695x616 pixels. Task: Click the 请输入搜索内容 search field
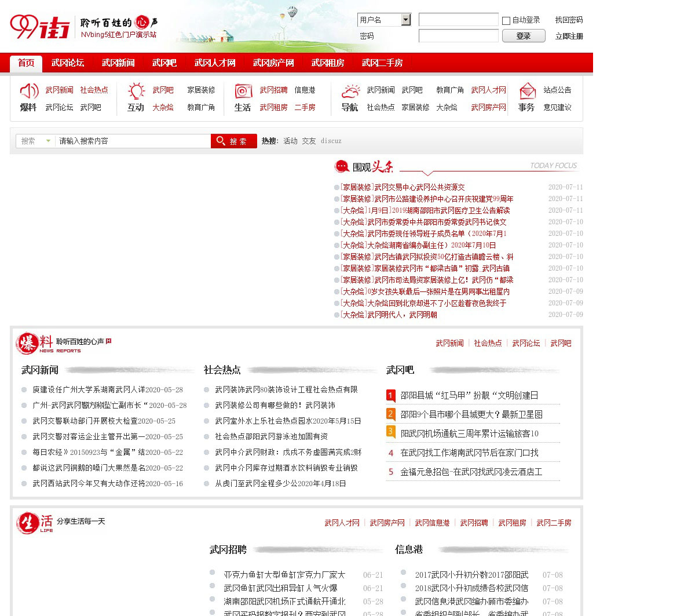[133, 141]
